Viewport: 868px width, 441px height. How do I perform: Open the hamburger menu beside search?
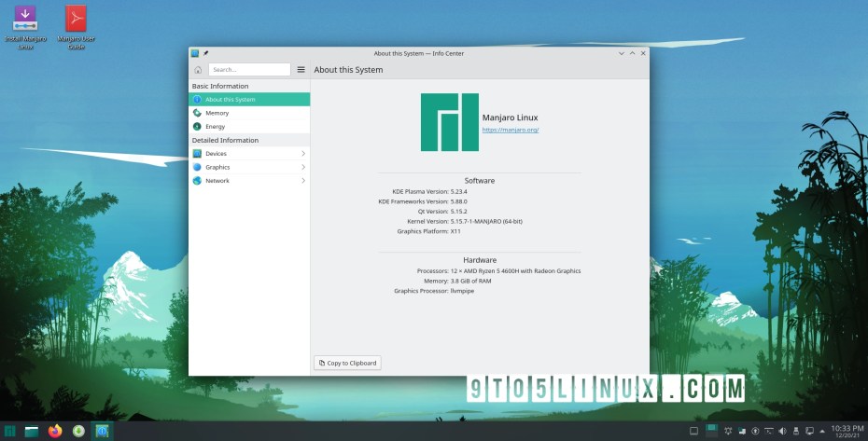(x=301, y=70)
